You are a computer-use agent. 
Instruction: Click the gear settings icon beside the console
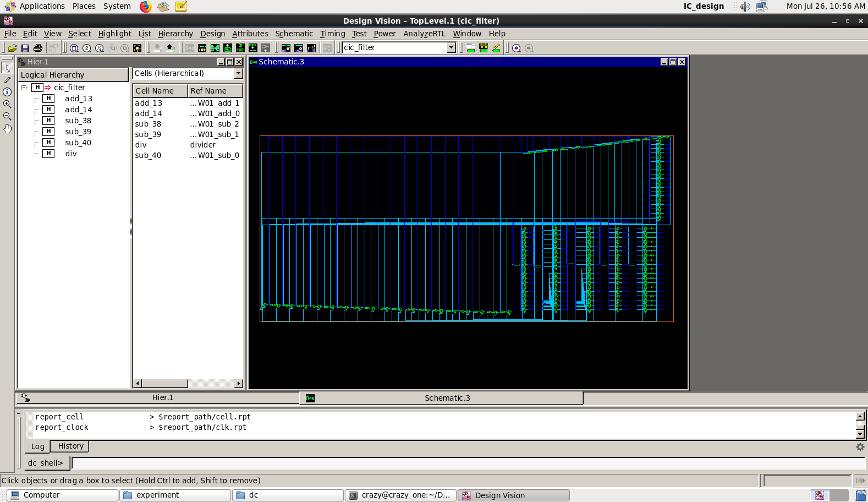[x=860, y=447]
